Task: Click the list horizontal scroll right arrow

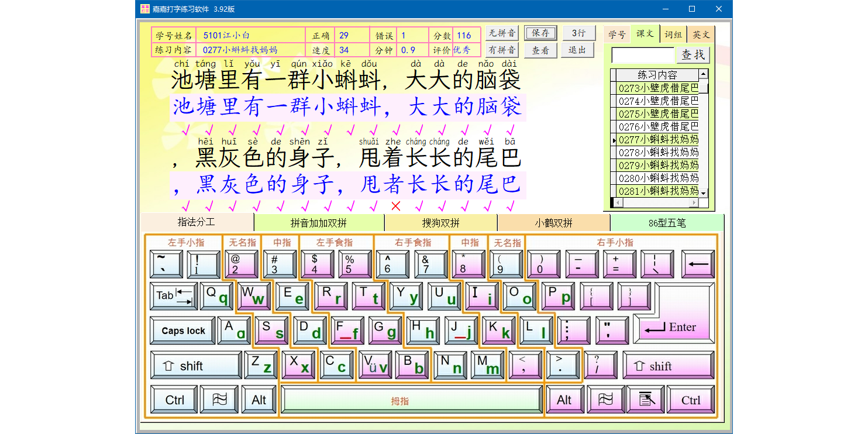Action: point(694,202)
